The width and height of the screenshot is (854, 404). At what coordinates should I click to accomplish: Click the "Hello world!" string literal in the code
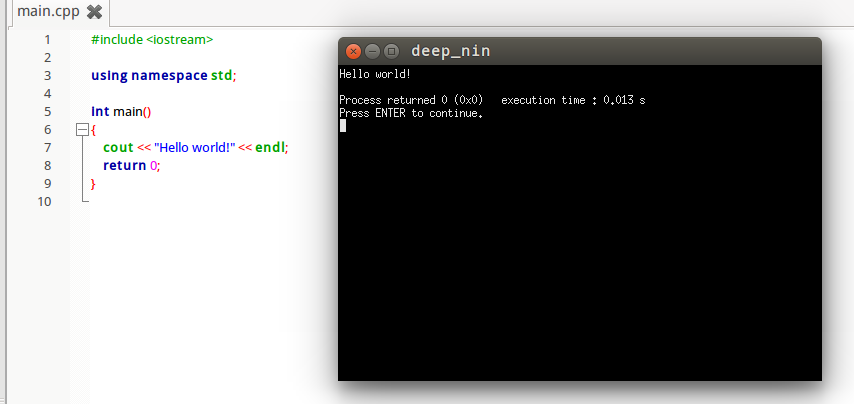(194, 148)
